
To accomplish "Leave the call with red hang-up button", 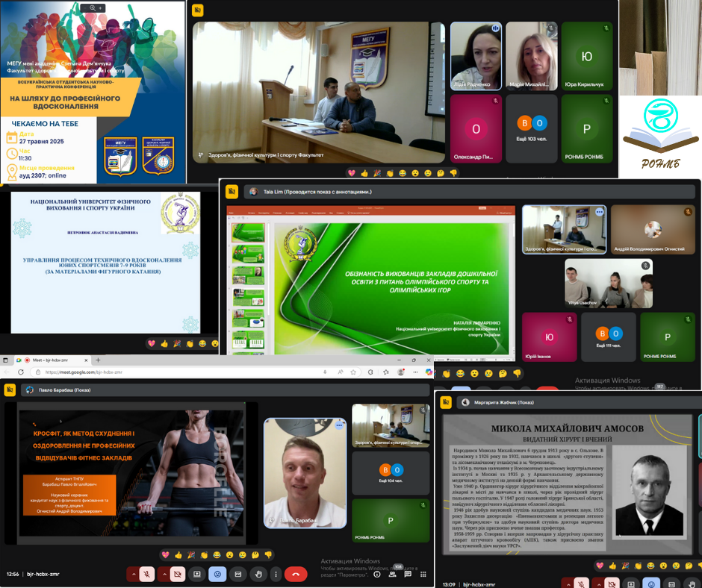I will pos(296,574).
